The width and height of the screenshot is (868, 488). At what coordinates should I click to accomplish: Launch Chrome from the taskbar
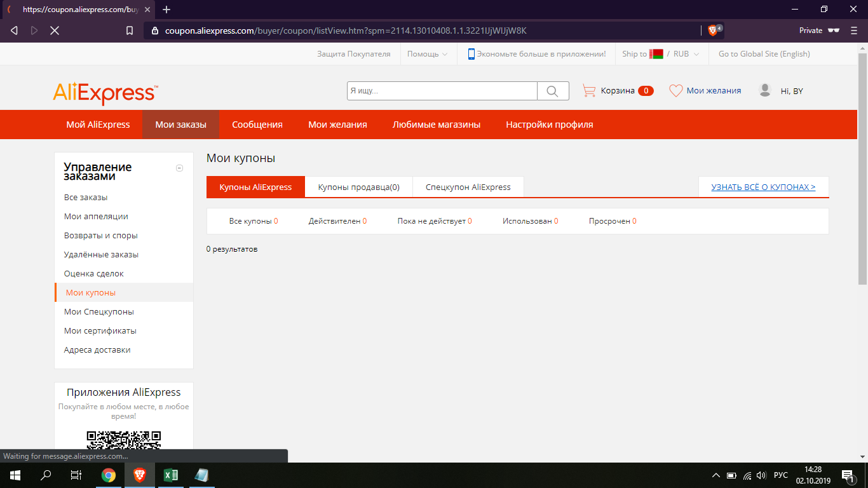tap(109, 475)
